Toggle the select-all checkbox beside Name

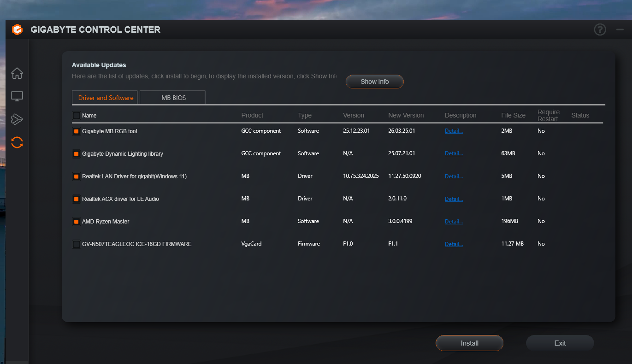(x=76, y=115)
